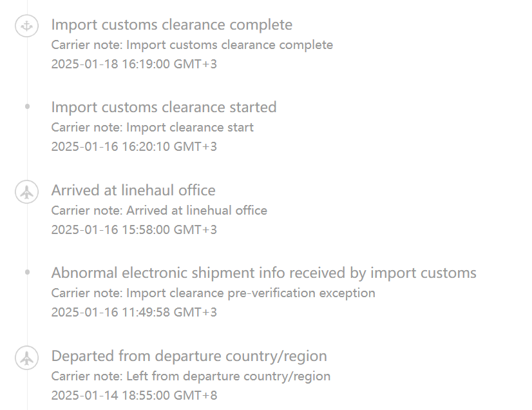
Task: Click the timestamp 2025-01-16 15:58:00 GMT+3
Action: point(134,229)
